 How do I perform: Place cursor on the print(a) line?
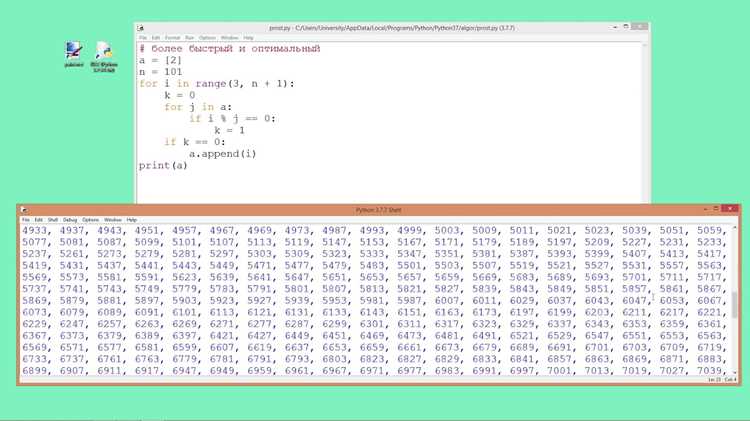tap(163, 166)
